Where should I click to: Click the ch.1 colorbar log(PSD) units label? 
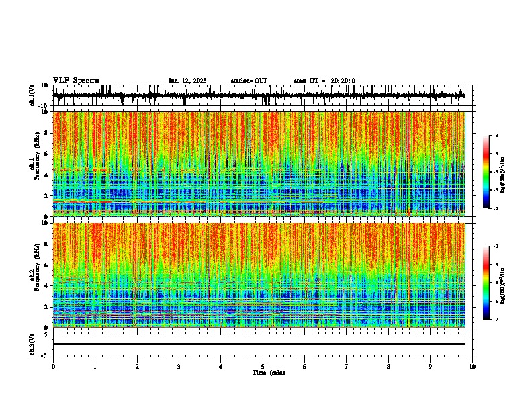click(503, 175)
